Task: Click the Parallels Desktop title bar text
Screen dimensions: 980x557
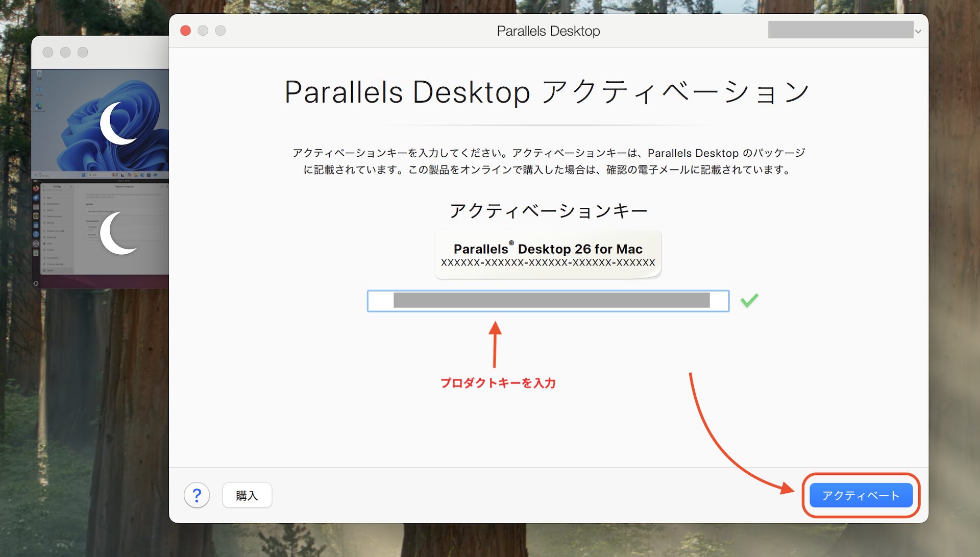Action: tap(548, 31)
